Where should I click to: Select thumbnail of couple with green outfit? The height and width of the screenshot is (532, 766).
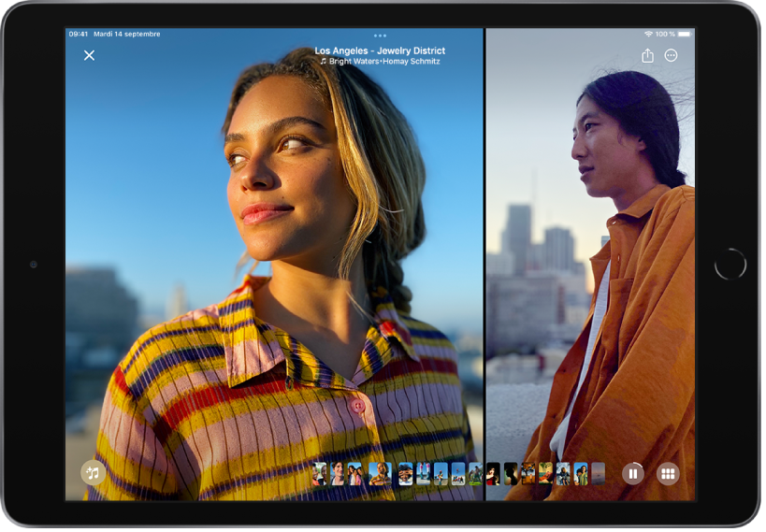tap(581, 474)
